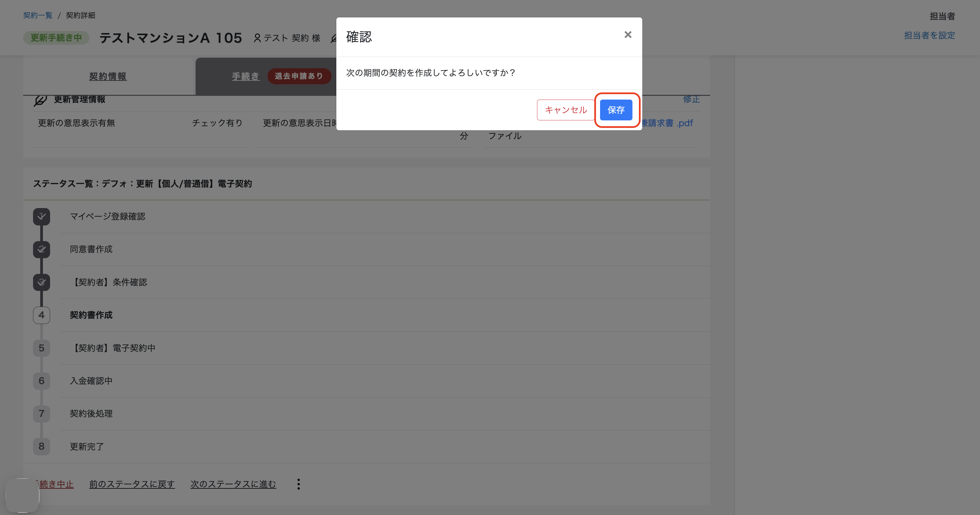Click the 保存 button in the dialog
The height and width of the screenshot is (515, 980).
(616, 110)
